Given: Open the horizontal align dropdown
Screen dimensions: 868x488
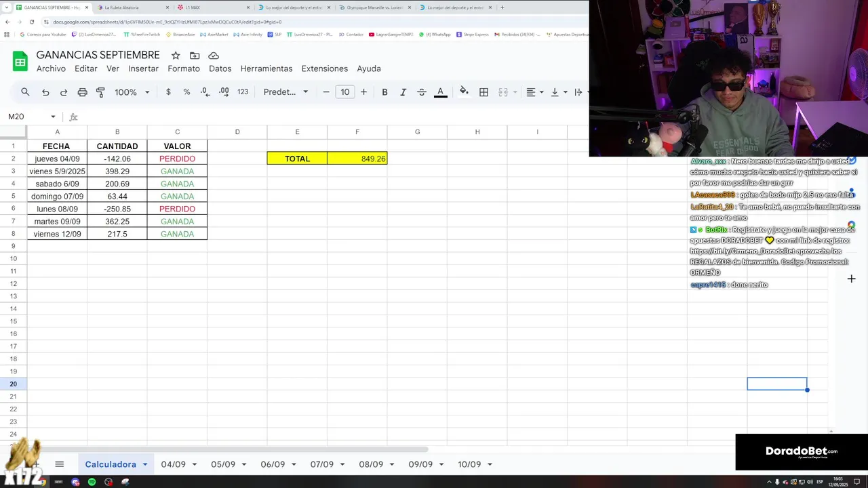Looking at the screenshot, I should [x=535, y=92].
